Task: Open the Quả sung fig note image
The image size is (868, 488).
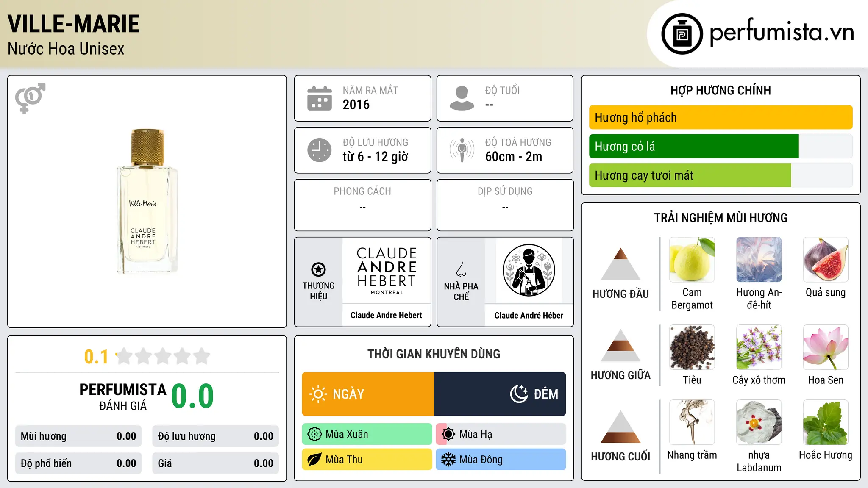Action: 826,260
